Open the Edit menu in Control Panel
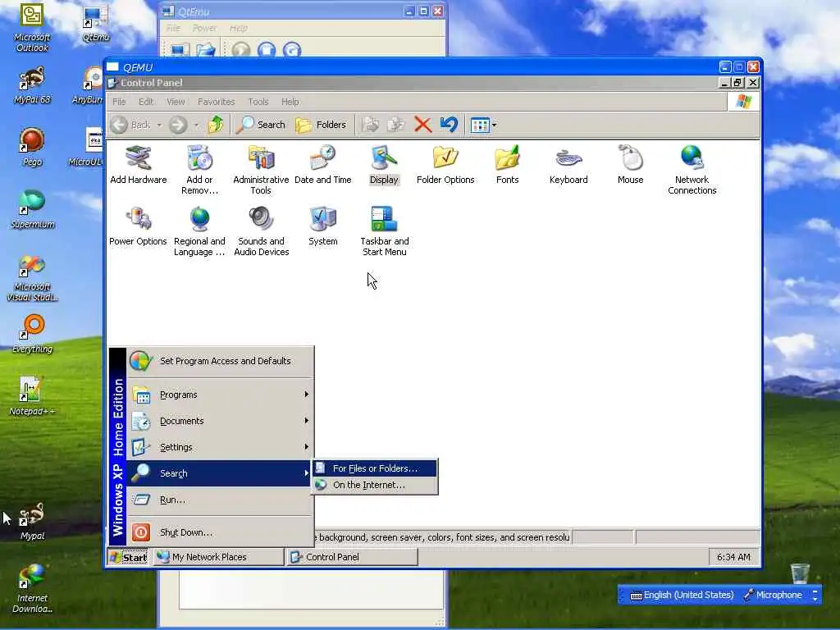Screen dimensions: 840x630 (146, 102)
